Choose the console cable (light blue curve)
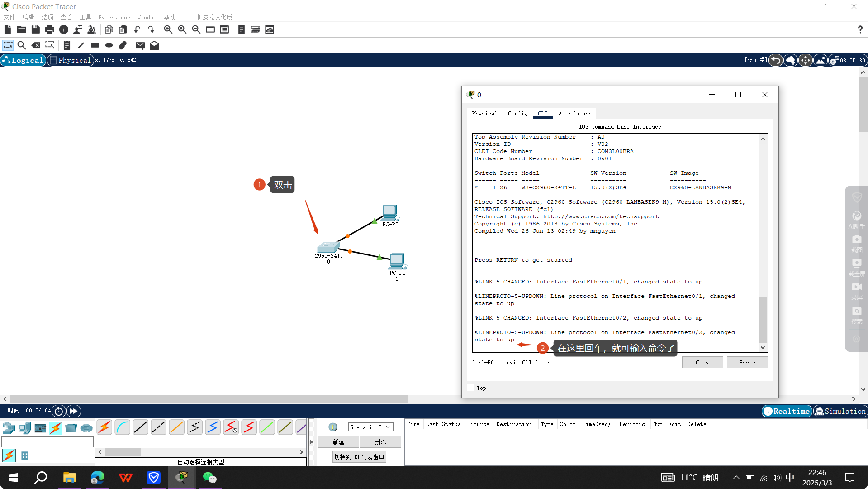Viewport: 868px width, 489px height. [123, 427]
